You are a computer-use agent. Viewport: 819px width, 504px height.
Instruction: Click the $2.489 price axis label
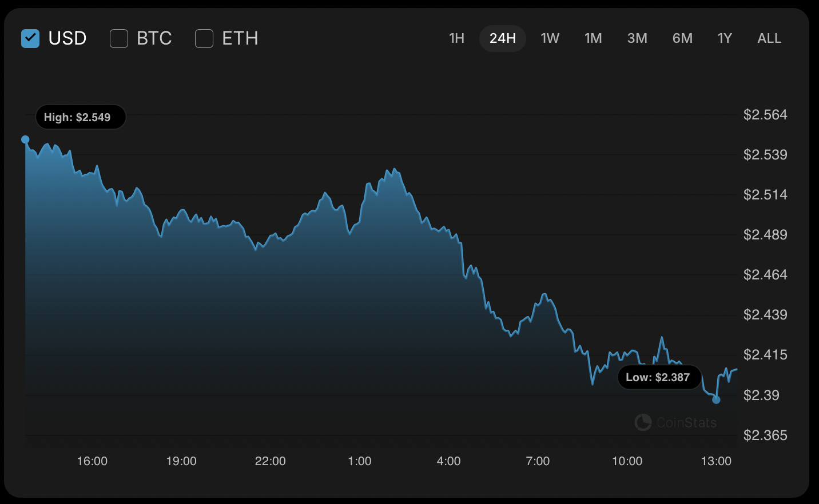tap(765, 235)
